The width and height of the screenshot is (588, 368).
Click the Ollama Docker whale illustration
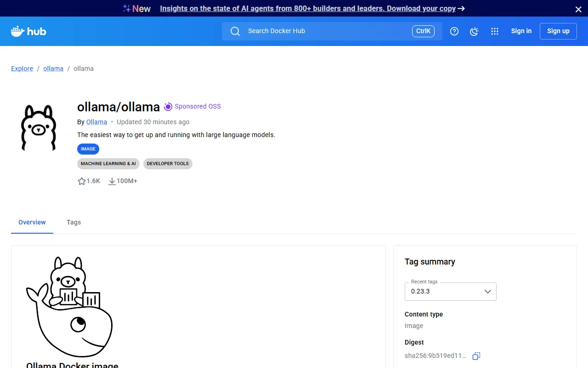click(69, 307)
